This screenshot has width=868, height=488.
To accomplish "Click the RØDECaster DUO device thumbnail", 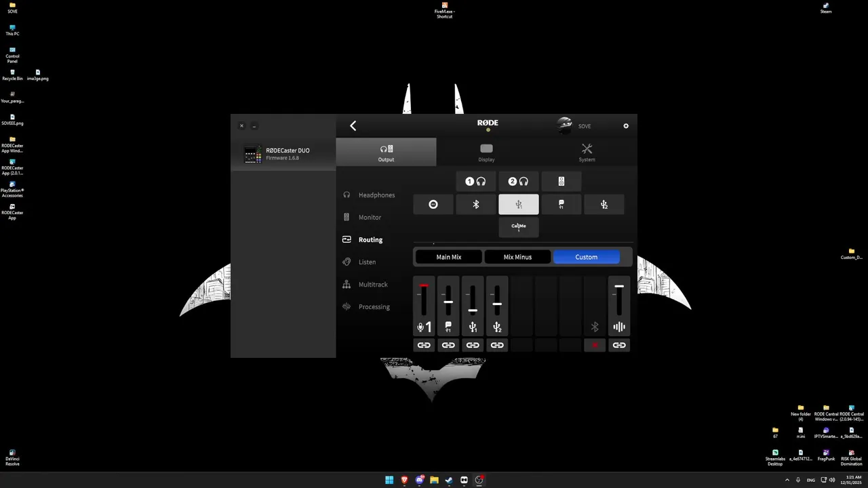I will pyautogui.click(x=253, y=154).
